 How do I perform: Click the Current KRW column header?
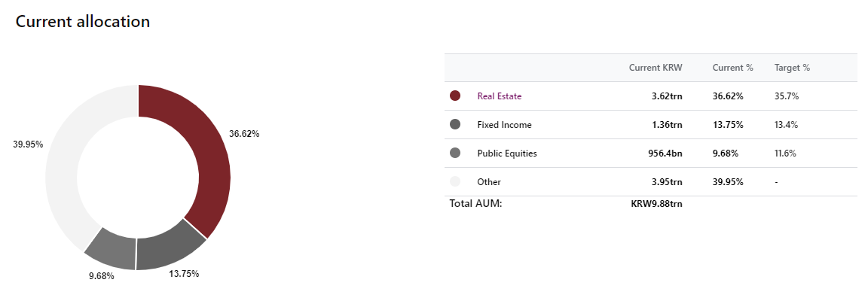[656, 68]
